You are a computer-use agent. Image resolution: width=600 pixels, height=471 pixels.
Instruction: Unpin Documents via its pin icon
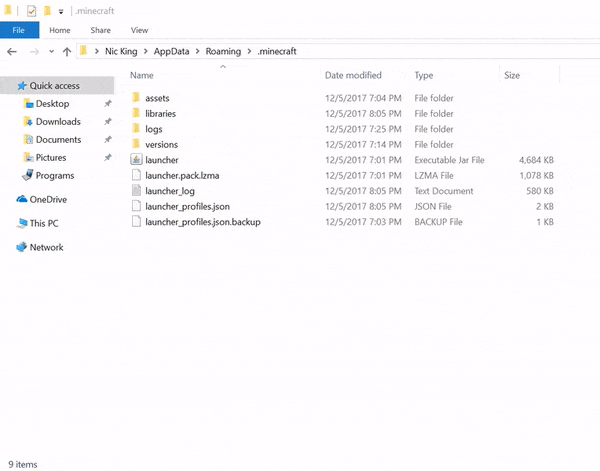coord(108,139)
